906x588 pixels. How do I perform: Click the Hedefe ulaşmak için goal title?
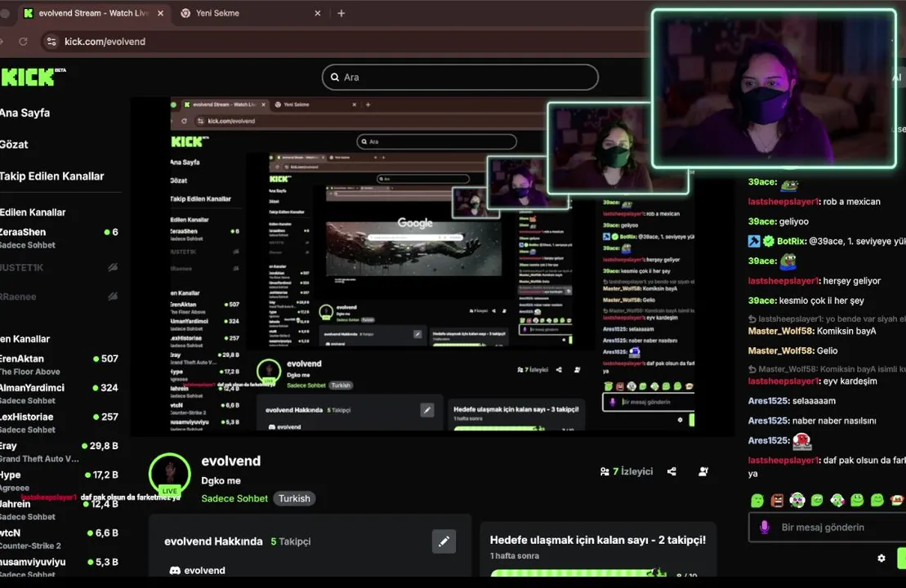point(597,540)
